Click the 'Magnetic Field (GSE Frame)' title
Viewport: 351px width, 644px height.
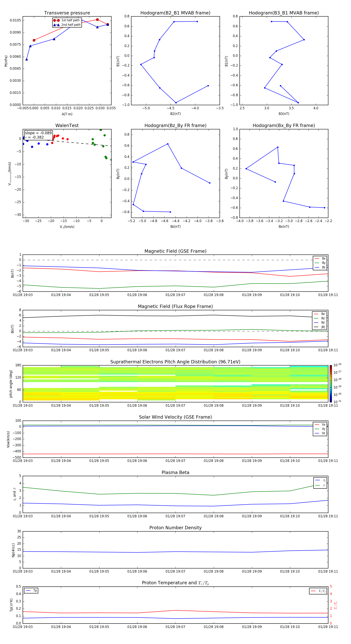tap(175, 251)
